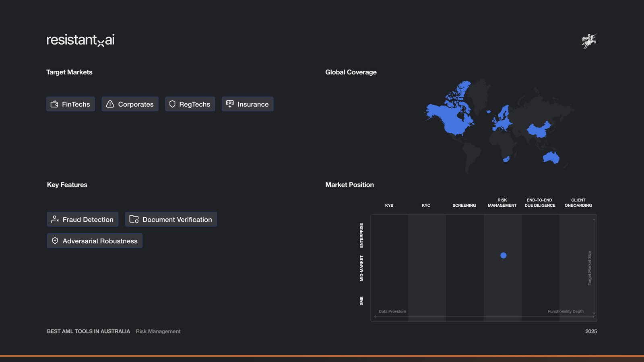Click the monitor icon in Insurance tag
The width and height of the screenshot is (644, 362).
click(x=230, y=104)
